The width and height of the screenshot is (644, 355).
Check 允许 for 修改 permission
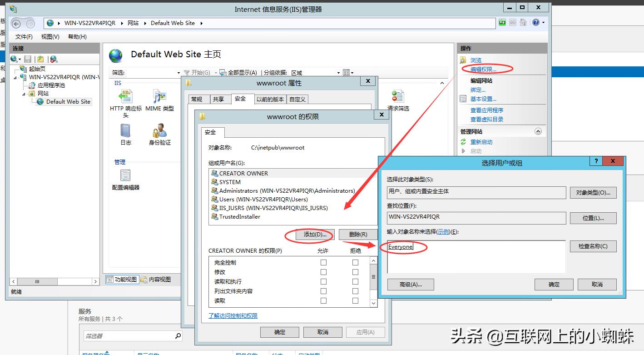tap(323, 272)
